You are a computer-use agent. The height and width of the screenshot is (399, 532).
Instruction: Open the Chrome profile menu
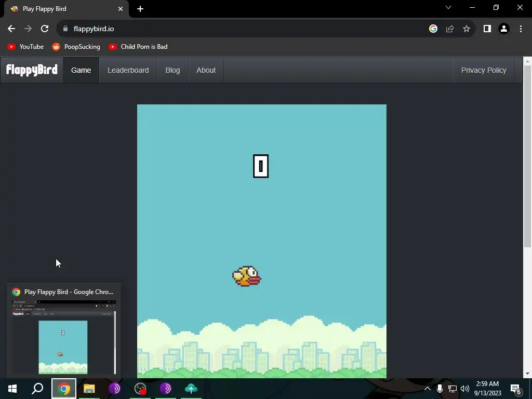pos(504,29)
